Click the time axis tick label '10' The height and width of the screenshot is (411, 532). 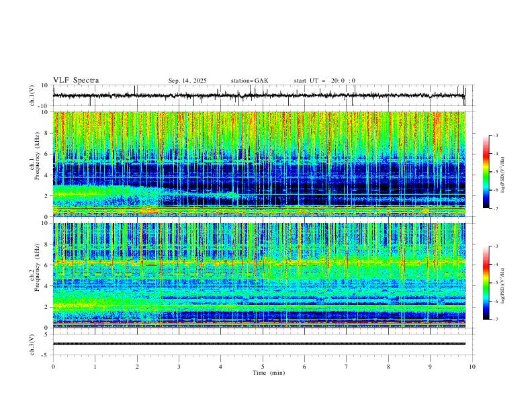(x=472, y=367)
